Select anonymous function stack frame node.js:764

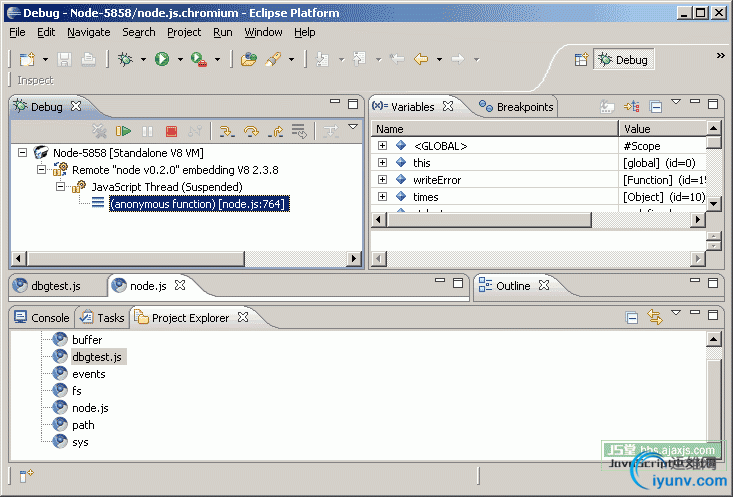[x=199, y=204]
